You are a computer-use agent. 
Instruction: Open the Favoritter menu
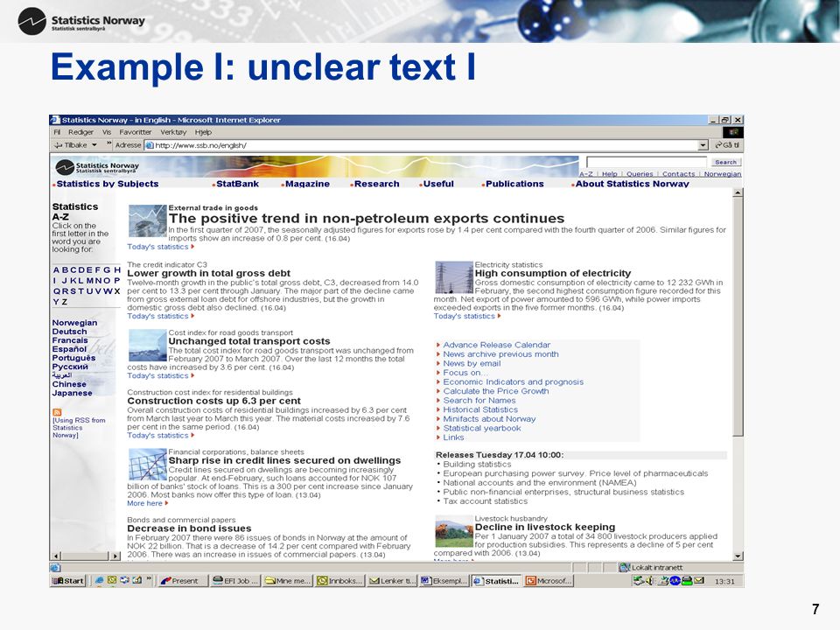pyautogui.click(x=135, y=132)
